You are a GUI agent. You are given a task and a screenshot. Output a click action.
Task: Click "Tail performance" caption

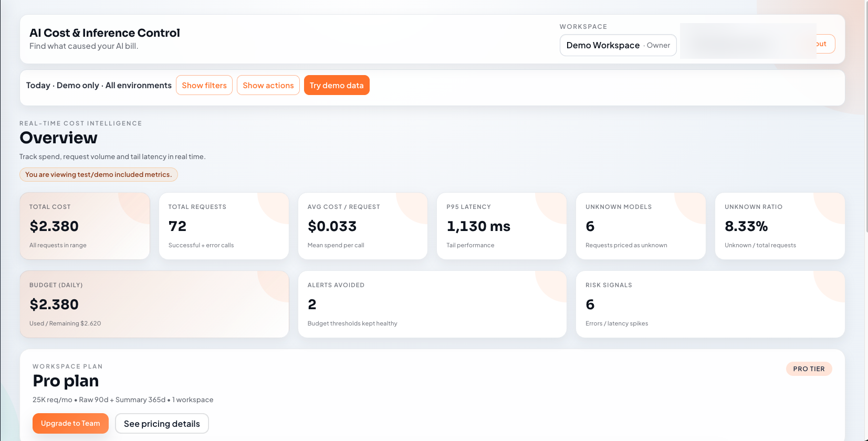[x=470, y=245]
